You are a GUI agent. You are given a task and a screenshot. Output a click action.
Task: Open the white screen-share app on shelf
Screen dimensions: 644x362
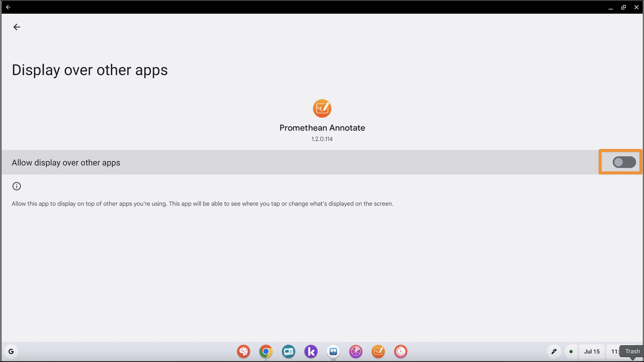(x=333, y=352)
